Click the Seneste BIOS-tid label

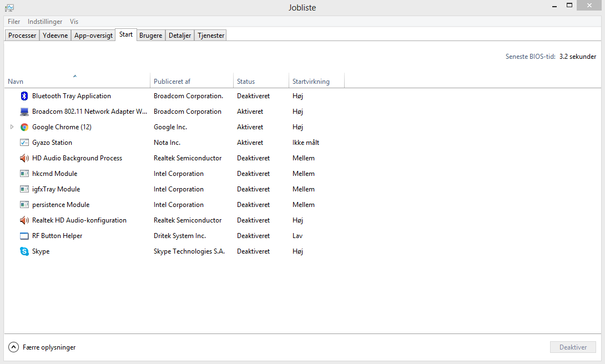531,56
